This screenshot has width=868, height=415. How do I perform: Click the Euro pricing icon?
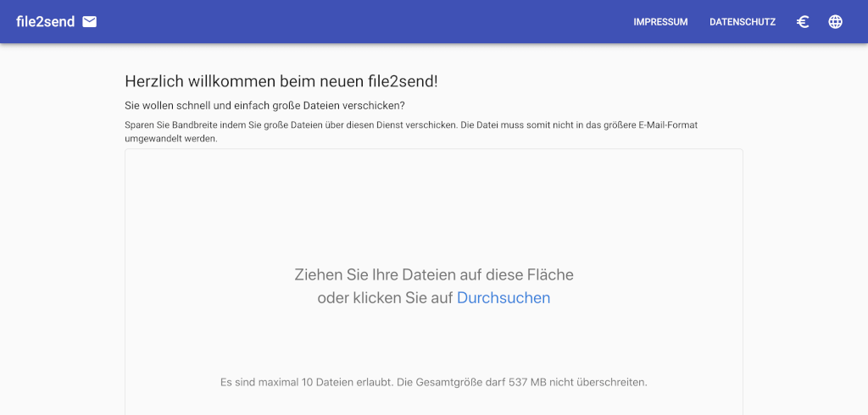(803, 22)
